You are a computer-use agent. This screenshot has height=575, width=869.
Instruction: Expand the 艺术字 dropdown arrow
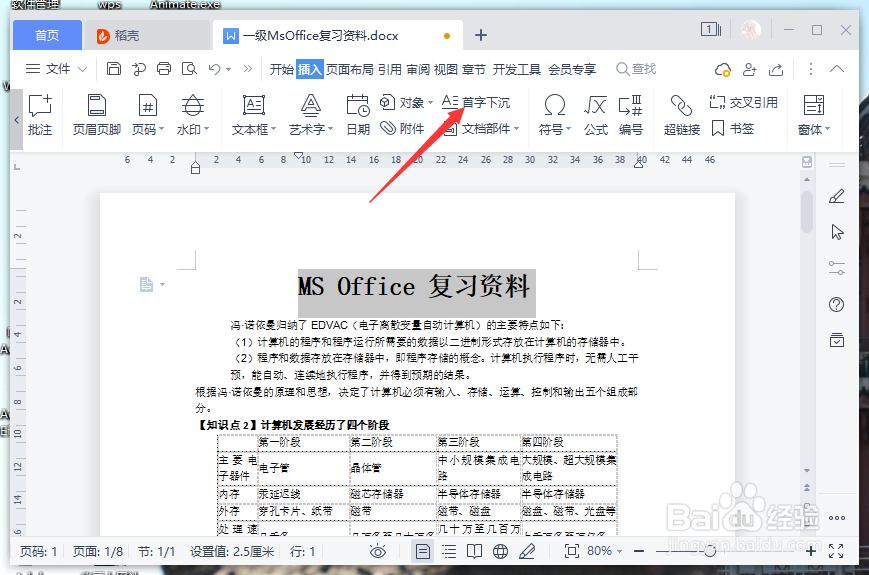(x=330, y=129)
